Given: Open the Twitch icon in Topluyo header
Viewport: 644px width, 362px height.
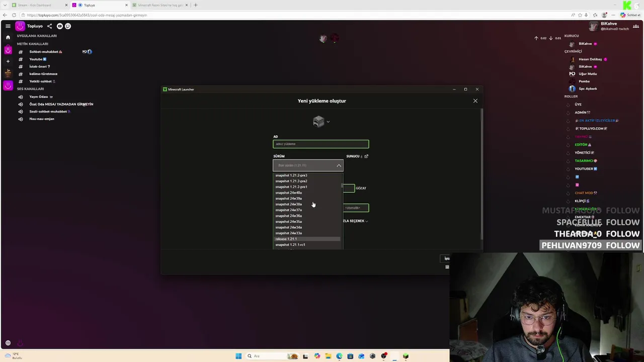Looking at the screenshot, I should pyautogui.click(x=68, y=26).
